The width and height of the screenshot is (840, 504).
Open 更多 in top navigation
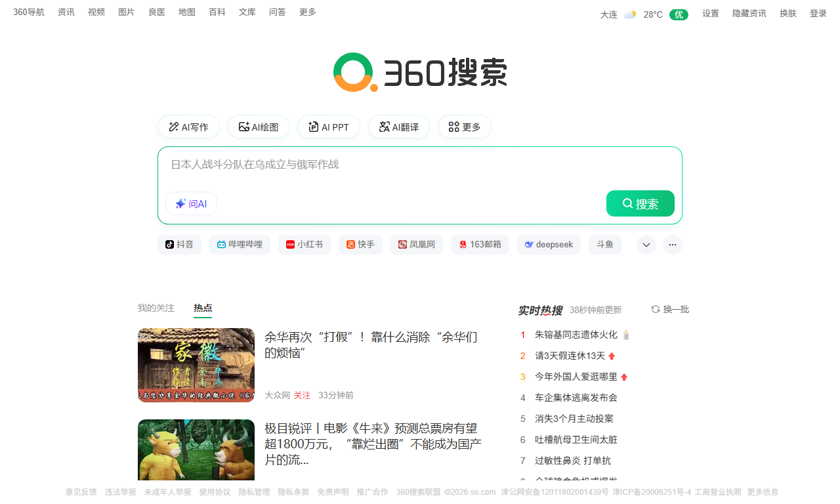click(308, 12)
